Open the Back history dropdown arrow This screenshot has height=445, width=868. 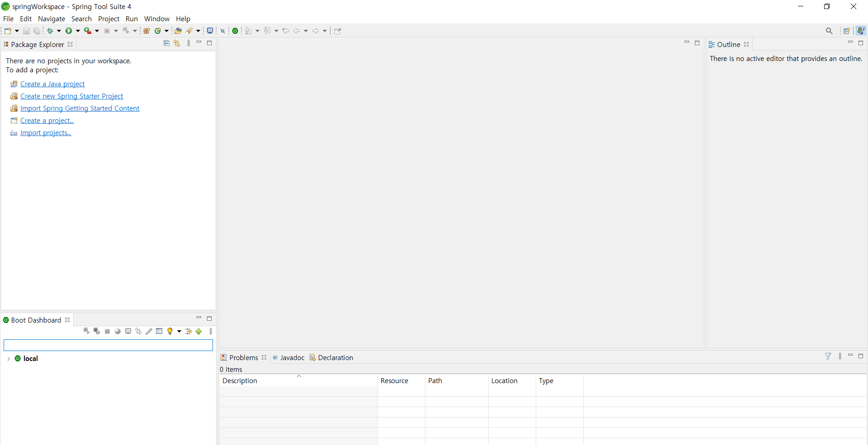point(306,31)
